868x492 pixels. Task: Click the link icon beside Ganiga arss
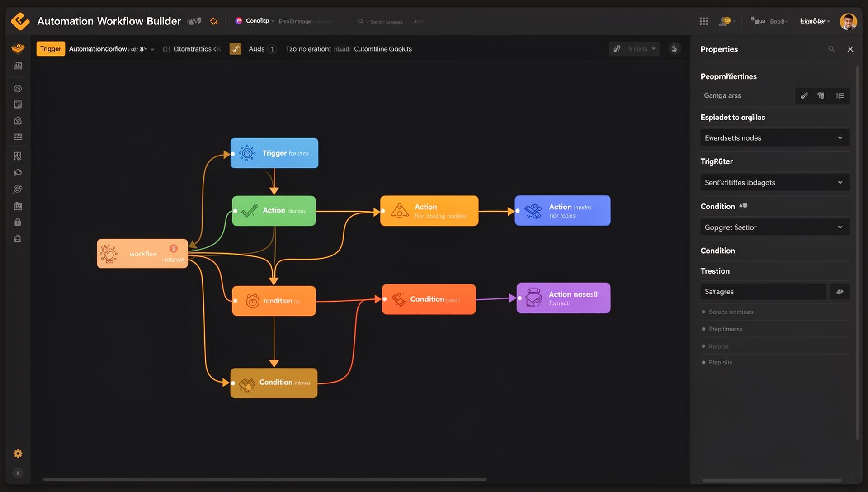click(804, 95)
